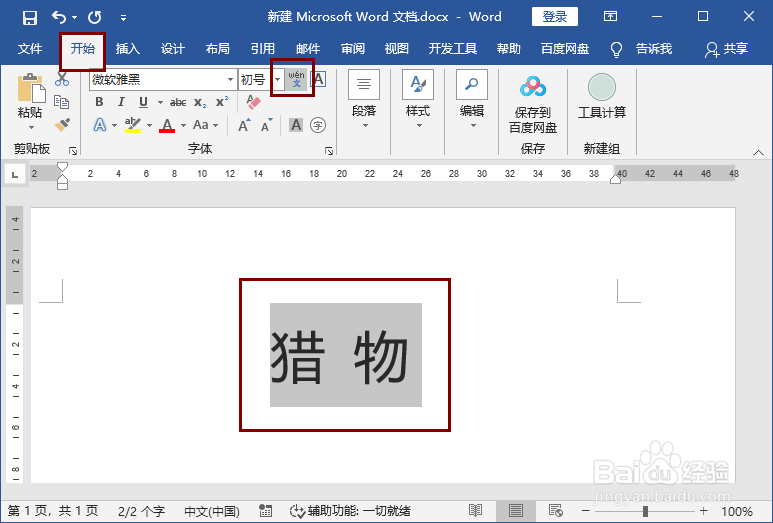Toggle superscript formatting
The image size is (773, 523).
point(222,102)
